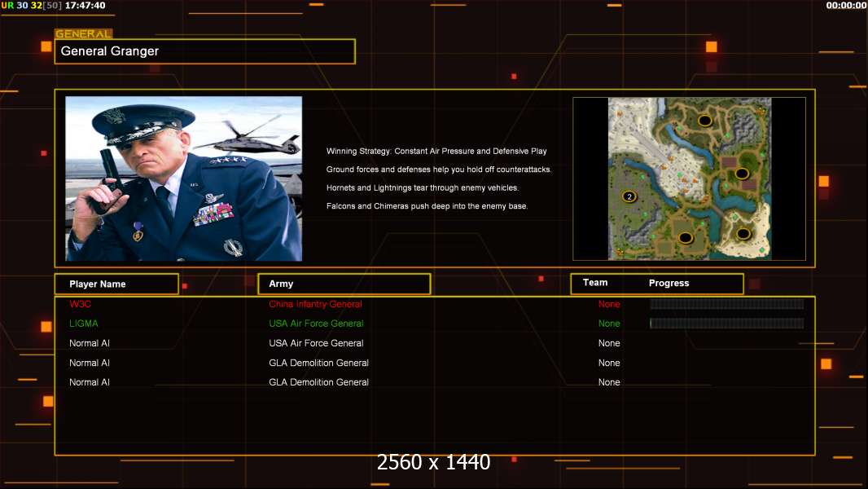The width and height of the screenshot is (868, 489).
Task: Click W3C's loading progress bar
Action: point(726,304)
